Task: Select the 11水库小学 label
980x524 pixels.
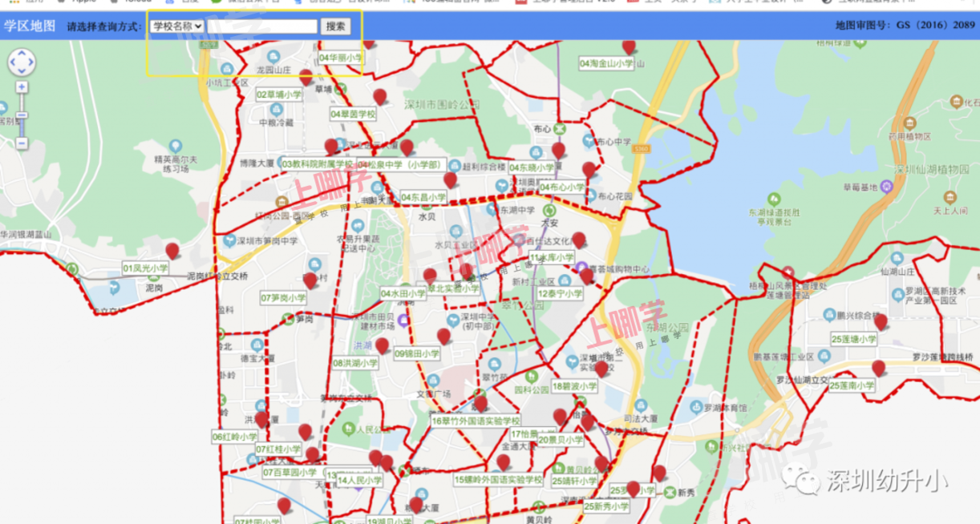Action: point(552,257)
